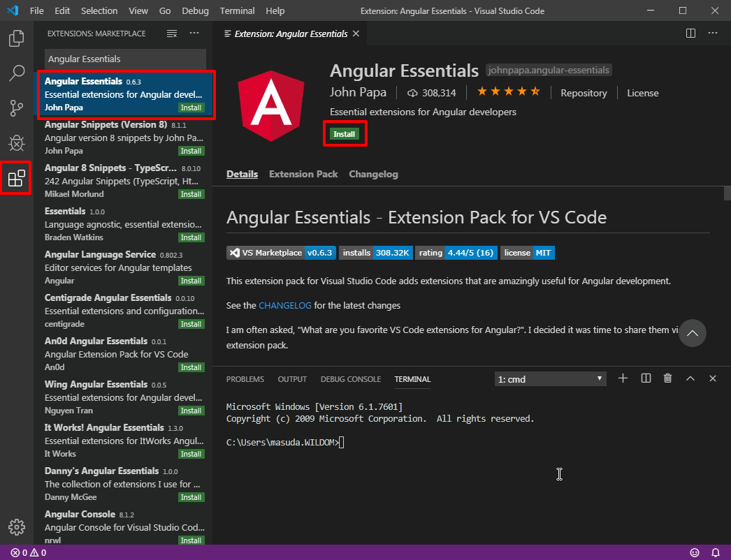The image size is (731, 560).
Task: Open the Explorer view in the activity bar
Action: (16, 38)
